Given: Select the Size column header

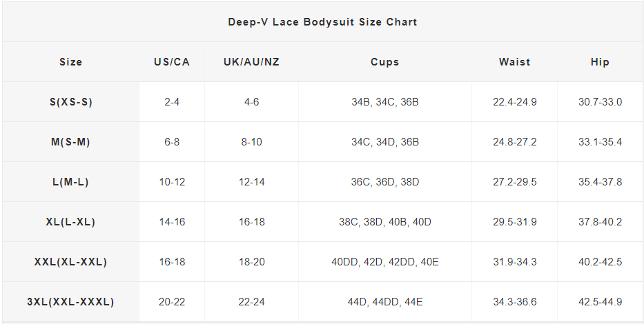Looking at the screenshot, I should point(70,62).
